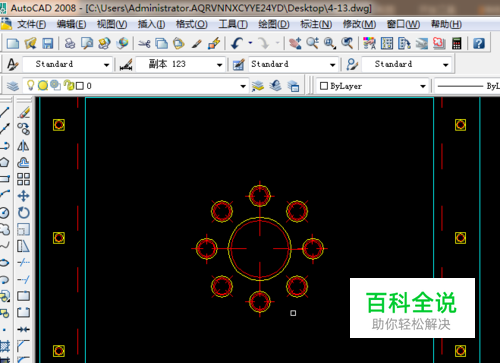Toggle the freeze sun icon for layer 0
500x363 pixels.
[x=43, y=86]
